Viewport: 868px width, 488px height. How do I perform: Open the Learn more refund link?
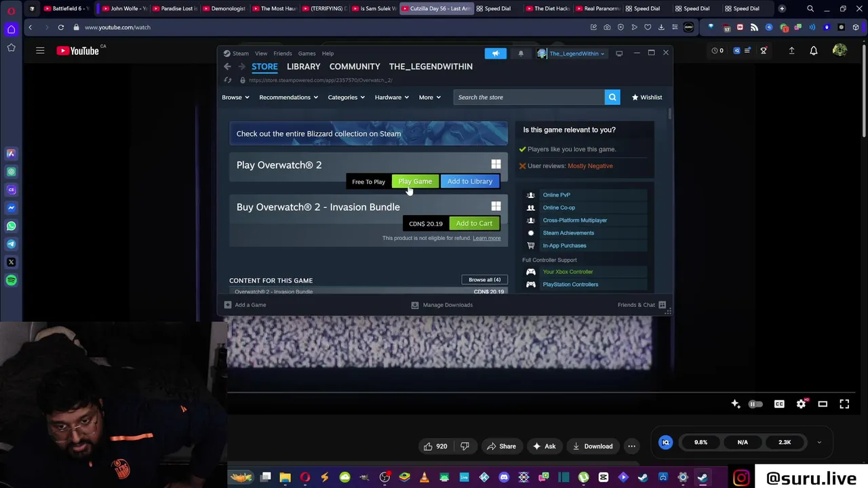click(x=487, y=238)
